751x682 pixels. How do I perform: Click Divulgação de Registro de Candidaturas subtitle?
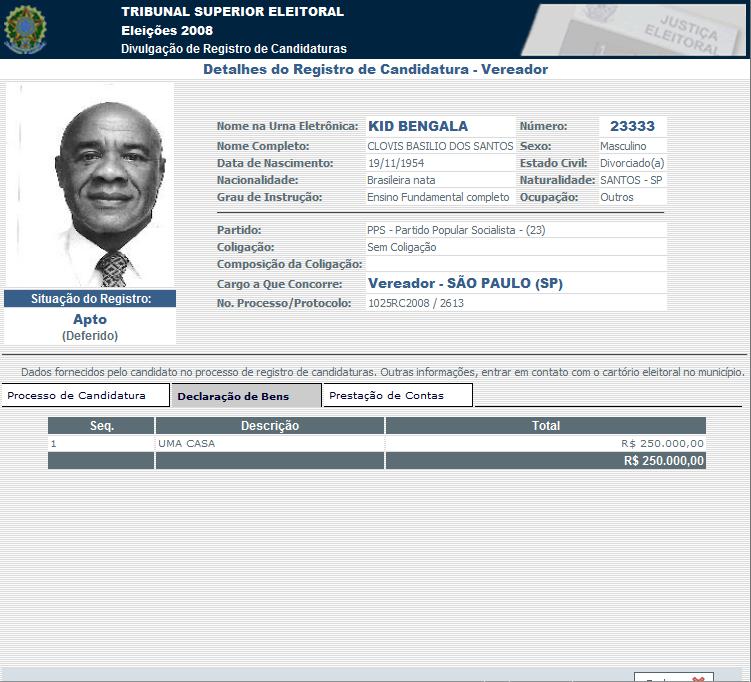point(234,49)
